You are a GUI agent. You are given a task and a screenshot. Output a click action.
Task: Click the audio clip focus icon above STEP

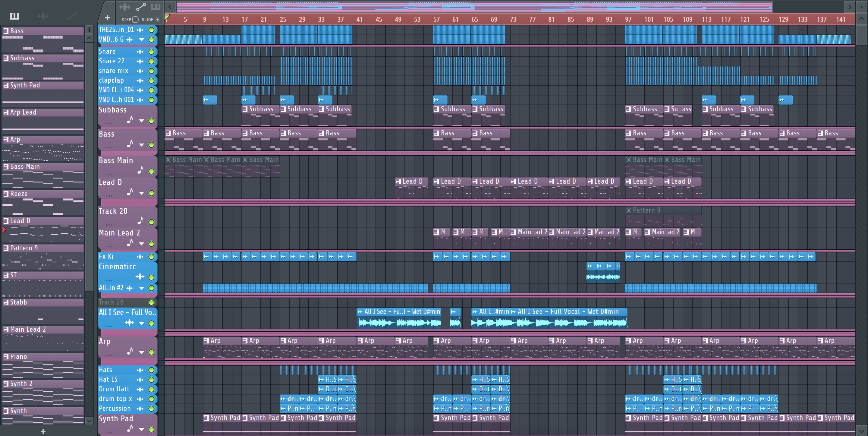point(125,7)
